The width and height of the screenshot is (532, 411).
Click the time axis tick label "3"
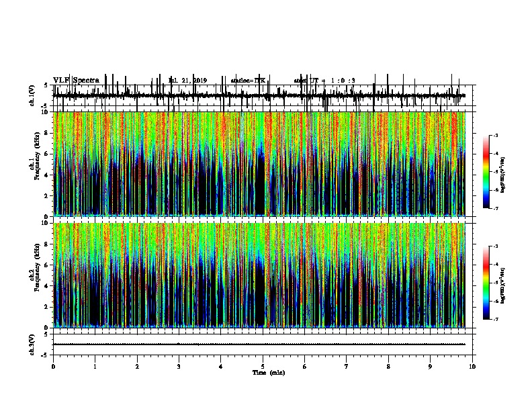tap(179, 367)
